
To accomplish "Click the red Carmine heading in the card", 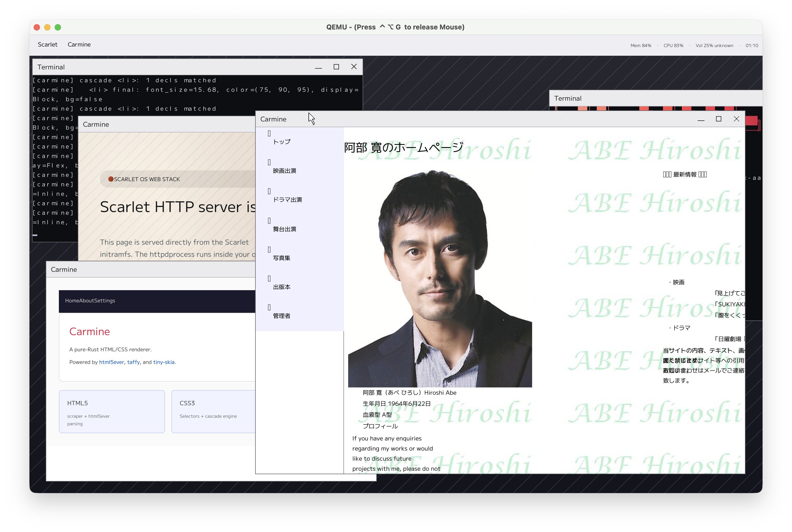I will (x=90, y=331).
